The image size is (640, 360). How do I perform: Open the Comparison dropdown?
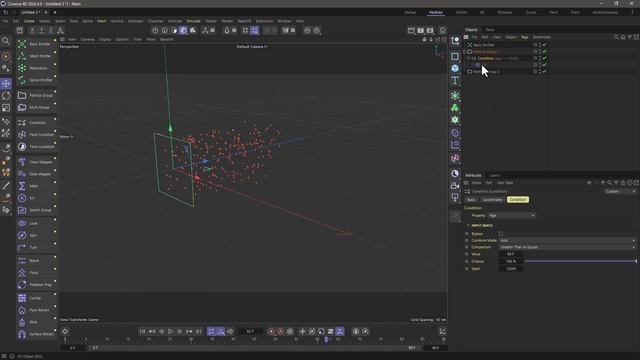click(x=567, y=247)
